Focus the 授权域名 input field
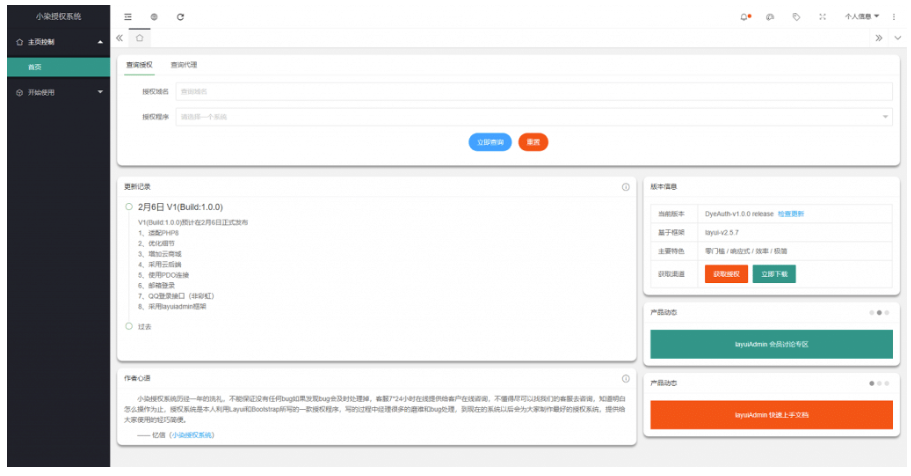The image size is (911, 476). (x=533, y=91)
